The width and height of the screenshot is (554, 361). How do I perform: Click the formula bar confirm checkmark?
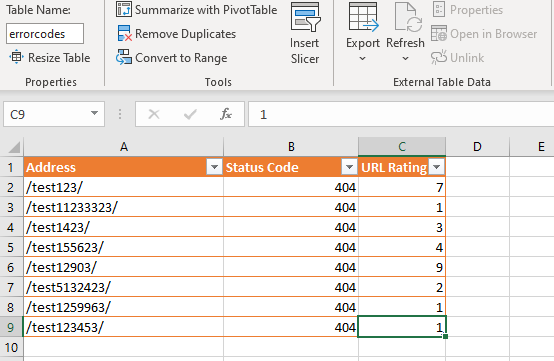click(190, 114)
